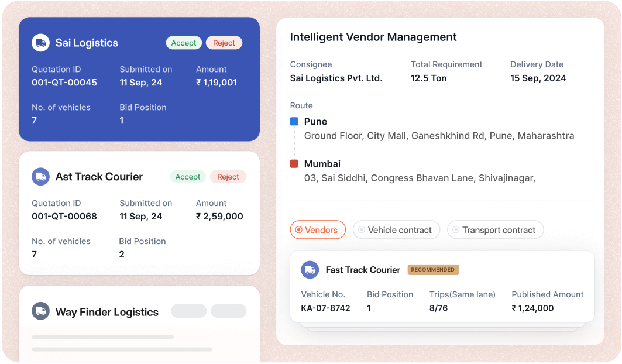Click the Sai Siddhi, Congress Bhavan Lane address

click(x=420, y=178)
